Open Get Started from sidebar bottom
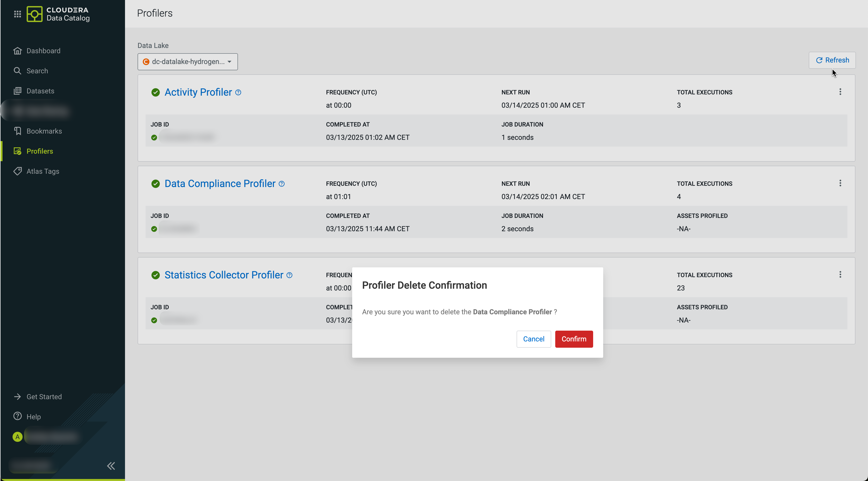 pos(44,397)
